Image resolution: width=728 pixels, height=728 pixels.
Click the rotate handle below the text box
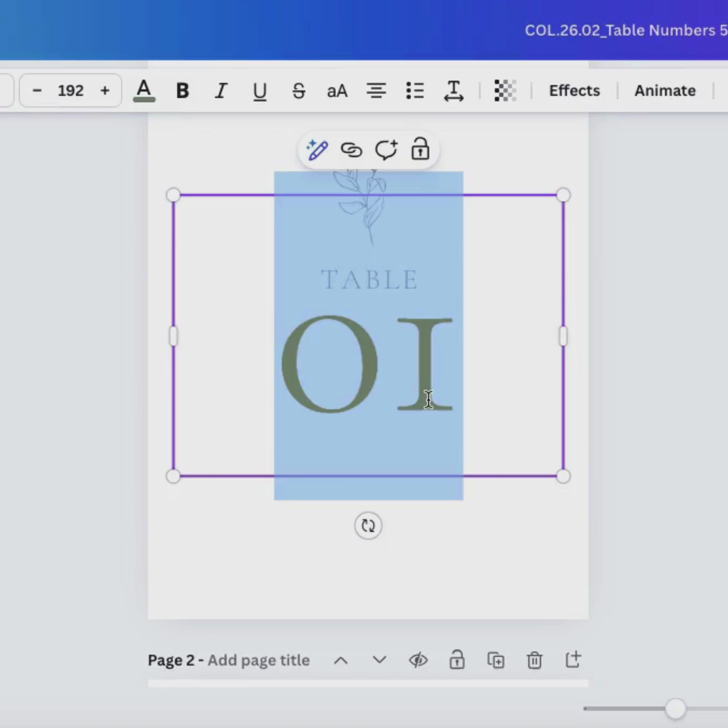click(368, 526)
